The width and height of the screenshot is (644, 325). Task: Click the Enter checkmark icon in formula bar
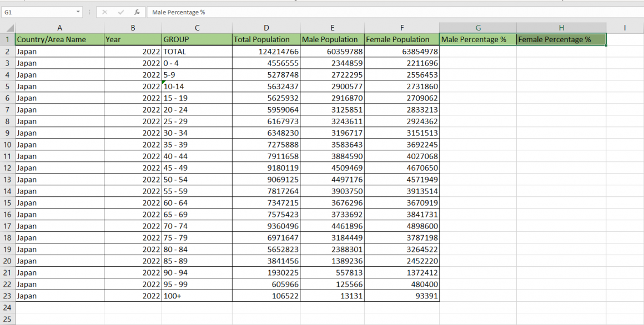pyautogui.click(x=121, y=12)
